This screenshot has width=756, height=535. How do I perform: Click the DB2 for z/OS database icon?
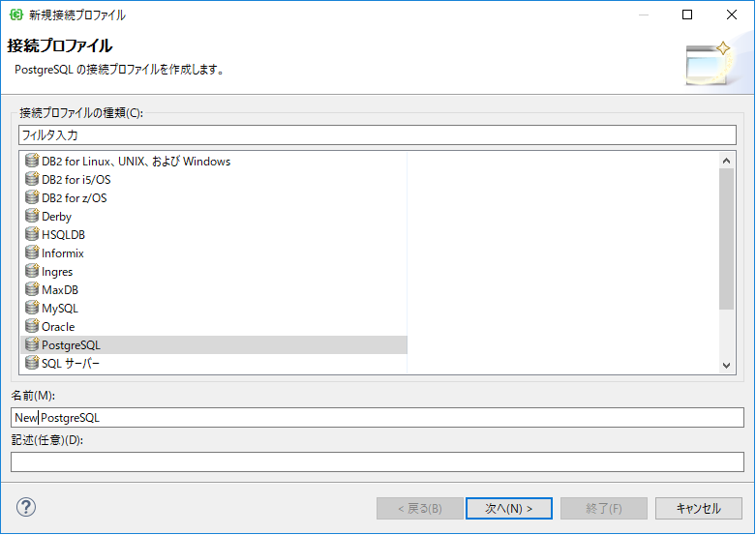coord(32,197)
